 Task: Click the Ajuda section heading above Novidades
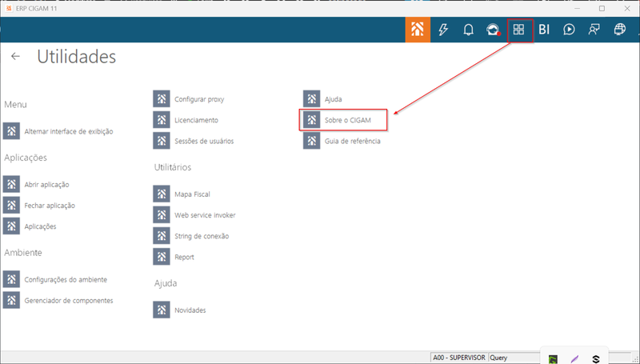pyautogui.click(x=166, y=283)
